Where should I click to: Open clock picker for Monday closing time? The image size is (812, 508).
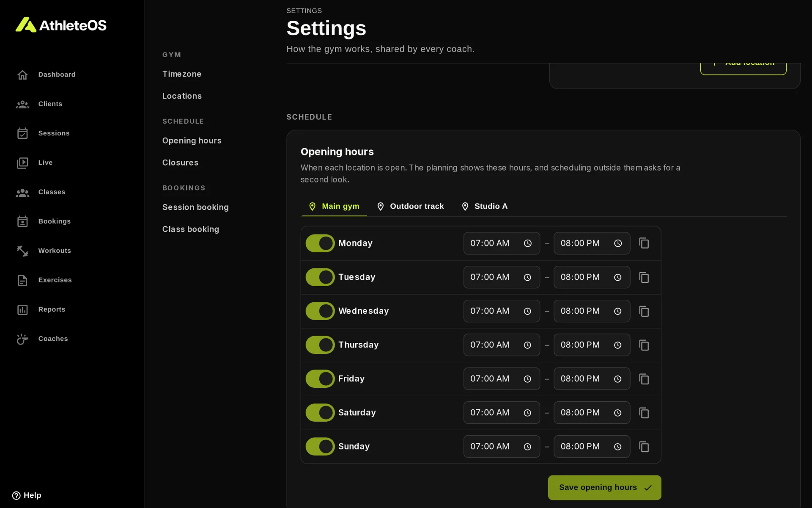click(x=618, y=243)
